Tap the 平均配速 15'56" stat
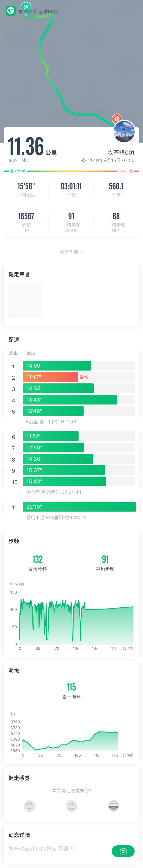 click(x=26, y=190)
